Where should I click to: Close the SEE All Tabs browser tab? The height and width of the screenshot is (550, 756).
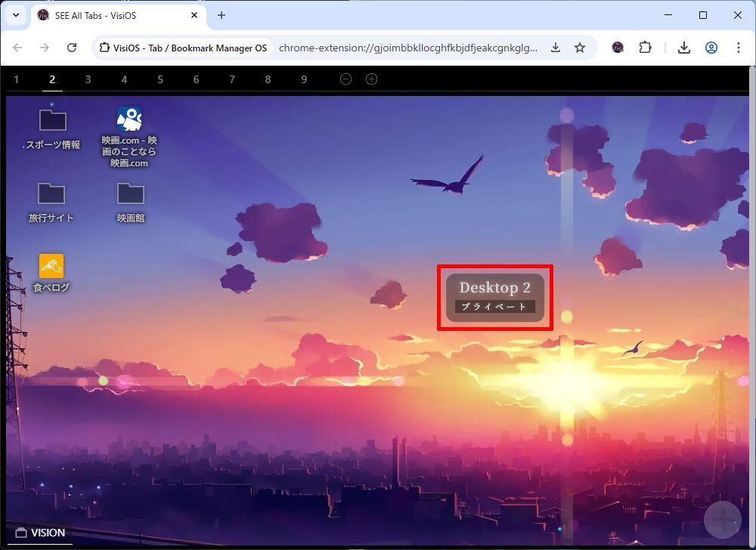(x=194, y=15)
